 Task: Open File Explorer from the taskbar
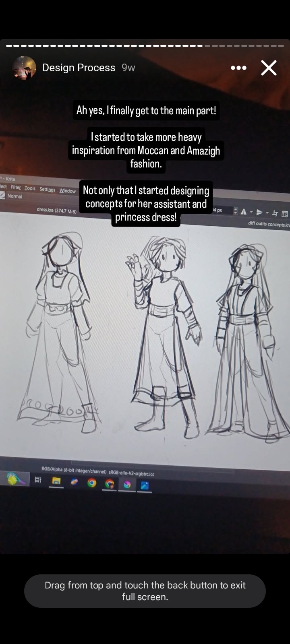(x=56, y=481)
